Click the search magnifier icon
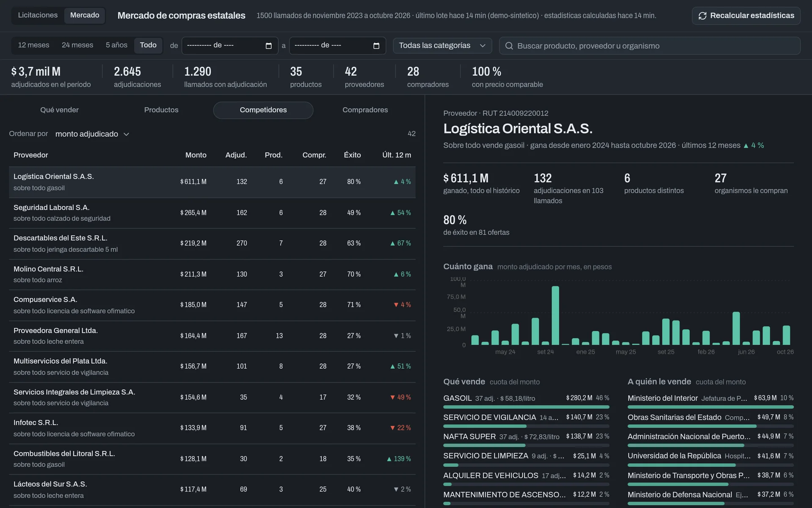 pyautogui.click(x=509, y=46)
